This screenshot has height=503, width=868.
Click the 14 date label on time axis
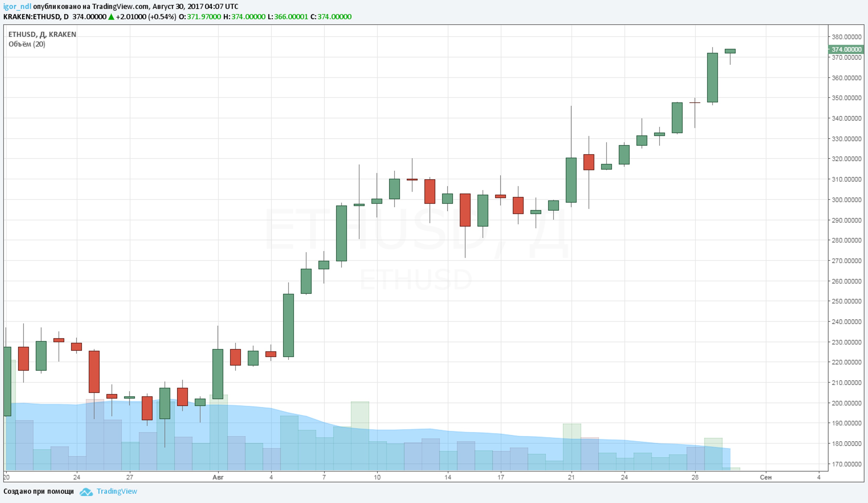[447, 477]
